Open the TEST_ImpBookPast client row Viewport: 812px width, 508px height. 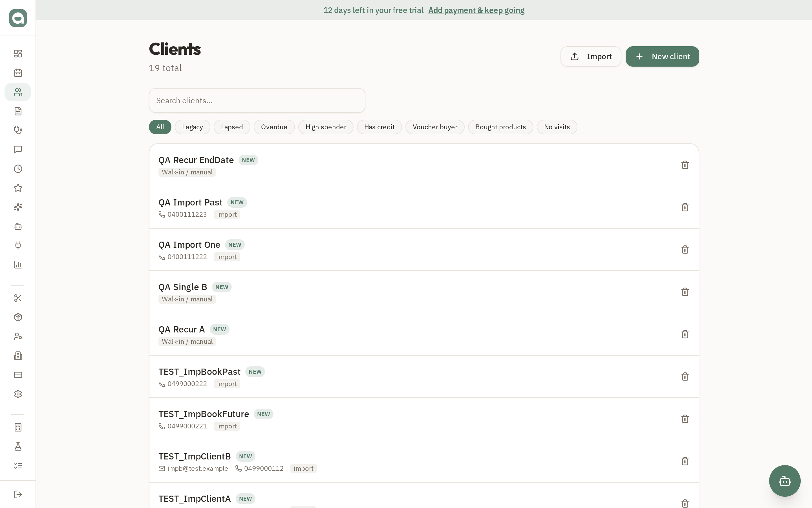(424, 377)
